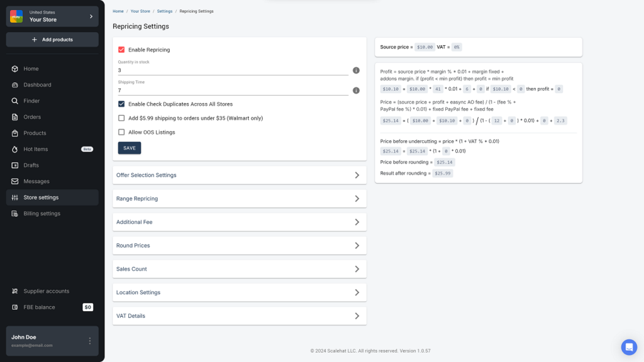Disable Check Duplicates Across All Stores
This screenshot has width=644, height=362.
pyautogui.click(x=122, y=104)
